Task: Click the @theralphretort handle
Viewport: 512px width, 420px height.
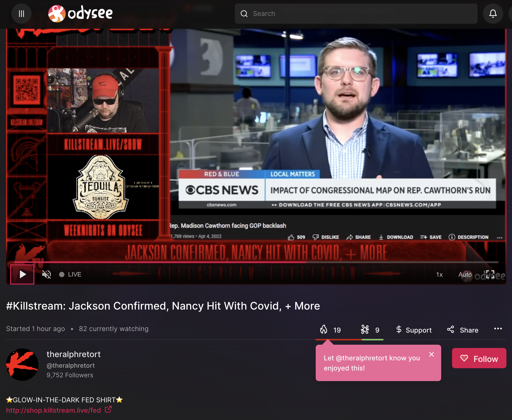Action: click(71, 366)
